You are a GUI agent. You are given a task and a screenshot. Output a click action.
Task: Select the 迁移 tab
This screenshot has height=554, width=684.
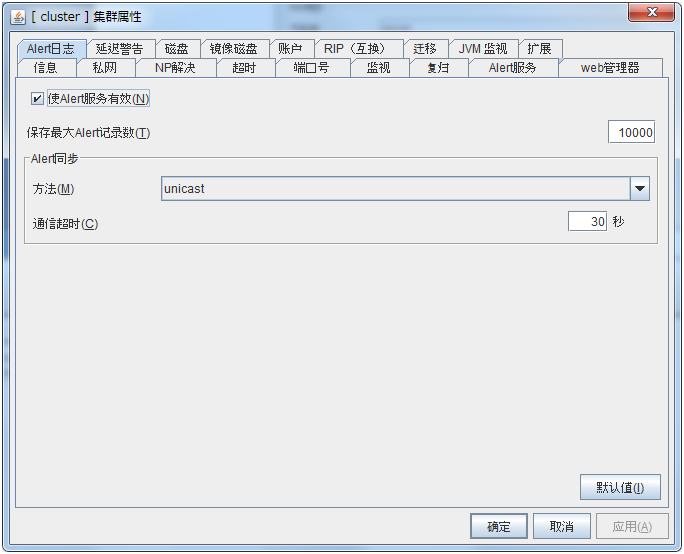pyautogui.click(x=425, y=49)
